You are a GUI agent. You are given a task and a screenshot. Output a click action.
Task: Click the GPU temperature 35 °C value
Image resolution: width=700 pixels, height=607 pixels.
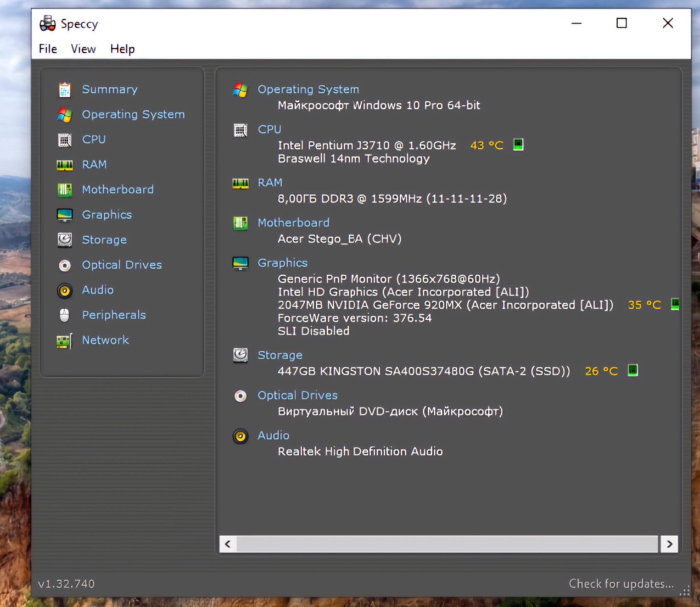click(644, 305)
